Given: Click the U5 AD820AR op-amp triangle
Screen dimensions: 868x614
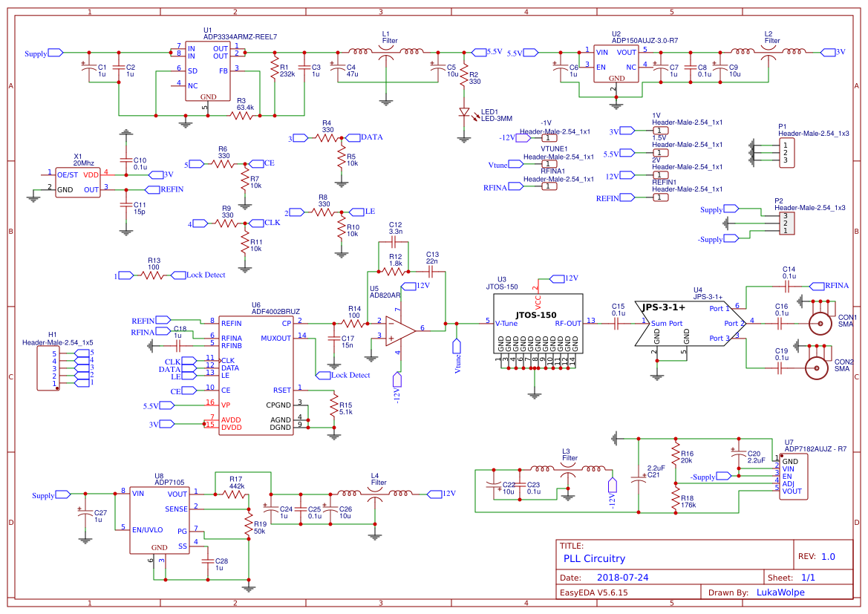Looking at the screenshot, I should (x=401, y=330).
